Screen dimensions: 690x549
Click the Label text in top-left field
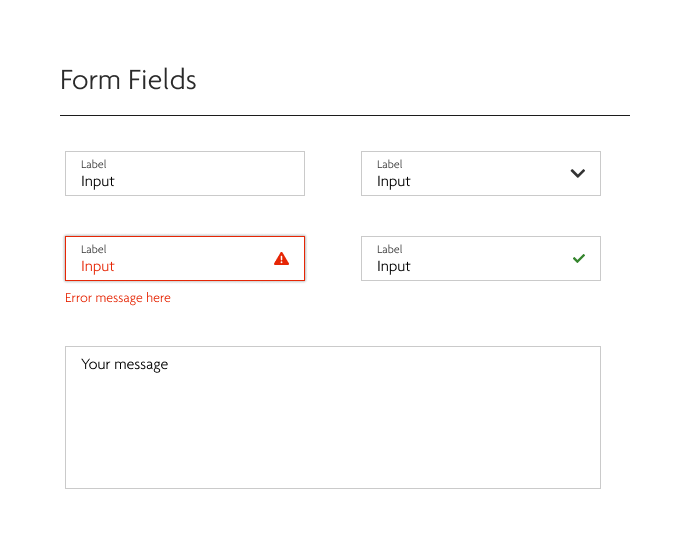click(x=93, y=164)
